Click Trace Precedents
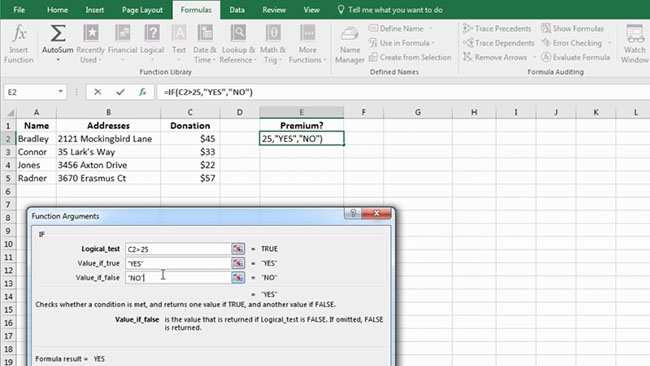Viewport: 650px width, 366px height. tap(497, 29)
